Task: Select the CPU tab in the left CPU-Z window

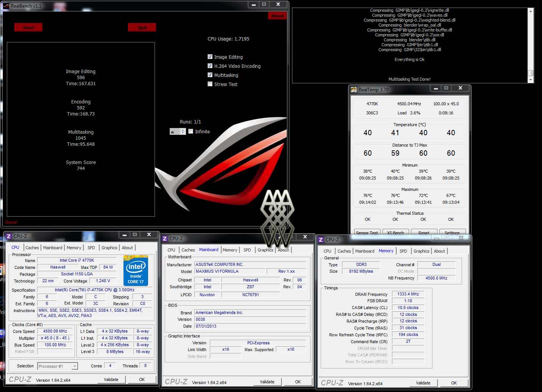Action: (x=15, y=247)
